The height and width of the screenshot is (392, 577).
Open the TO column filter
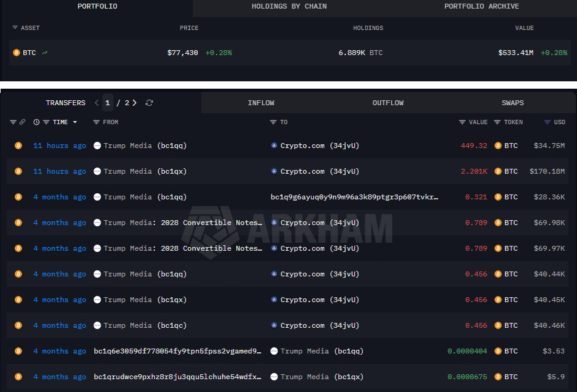point(273,122)
